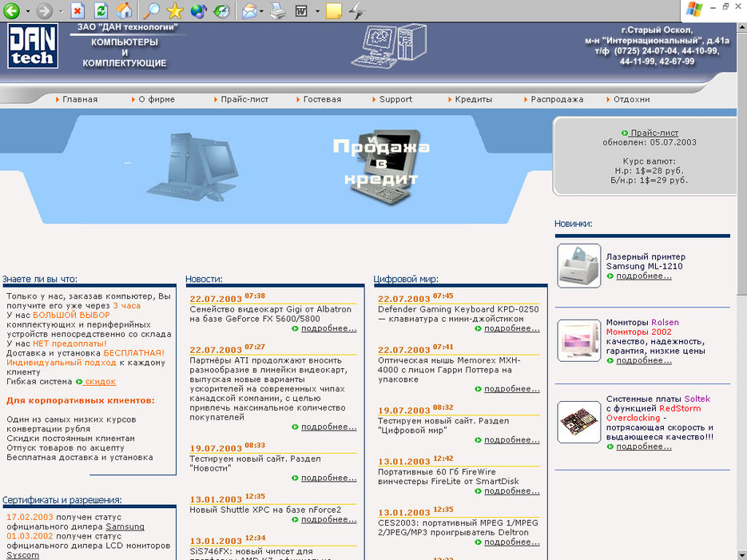This screenshot has width=747, height=560.
Task: Click the computer drawing in the header
Action: click(x=389, y=46)
